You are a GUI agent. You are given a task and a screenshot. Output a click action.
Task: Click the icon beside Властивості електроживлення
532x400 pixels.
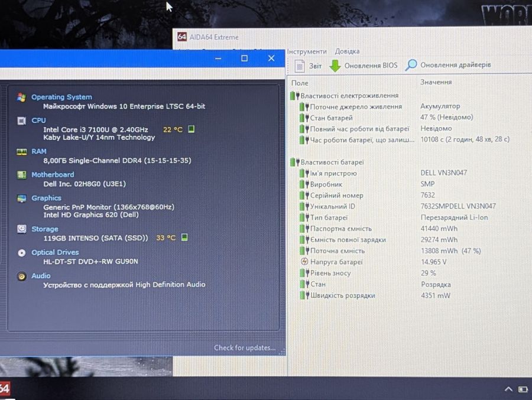tap(294, 96)
